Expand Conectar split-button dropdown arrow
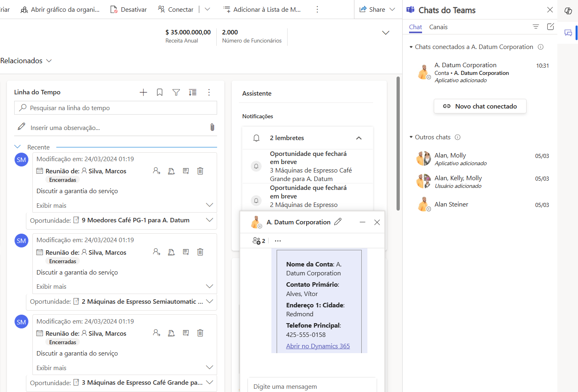 [207, 9]
